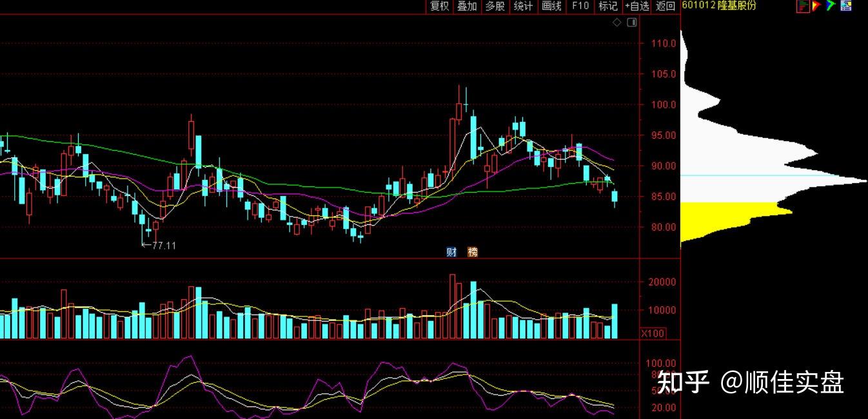Open the 叠加 overlay option
Screen dimensions: 868x419
[467, 6]
